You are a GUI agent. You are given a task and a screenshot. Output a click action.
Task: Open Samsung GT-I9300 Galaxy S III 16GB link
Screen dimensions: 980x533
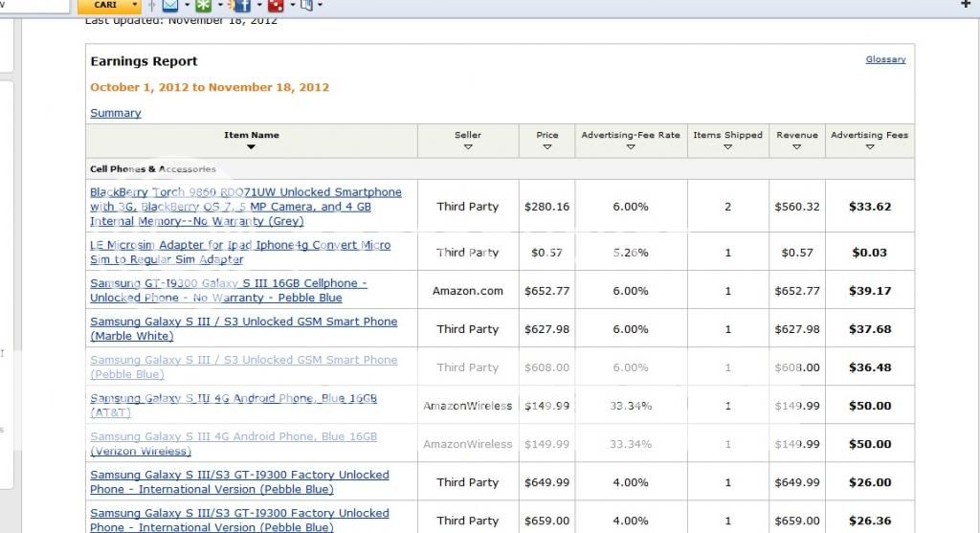(229, 291)
